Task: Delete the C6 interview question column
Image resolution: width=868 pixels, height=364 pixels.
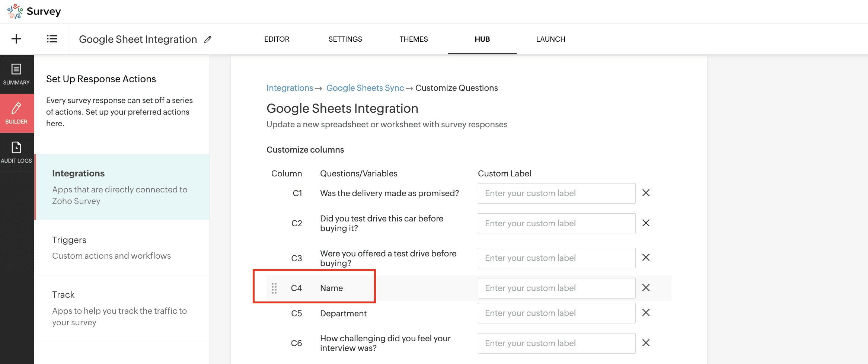Action: [646, 343]
